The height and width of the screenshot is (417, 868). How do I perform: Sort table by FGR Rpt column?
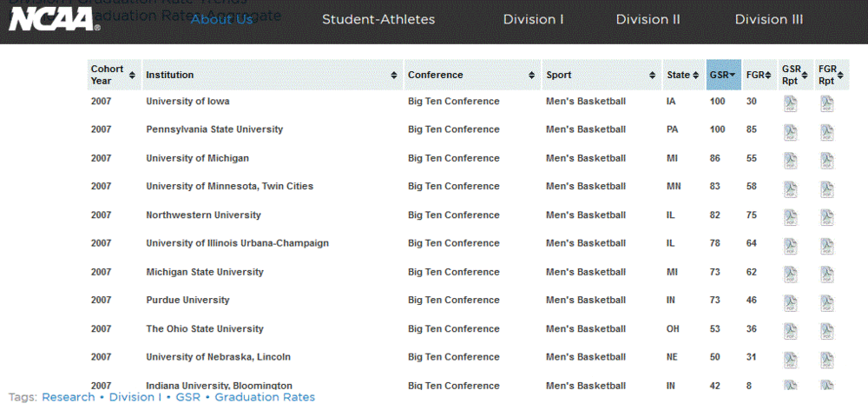pyautogui.click(x=832, y=75)
